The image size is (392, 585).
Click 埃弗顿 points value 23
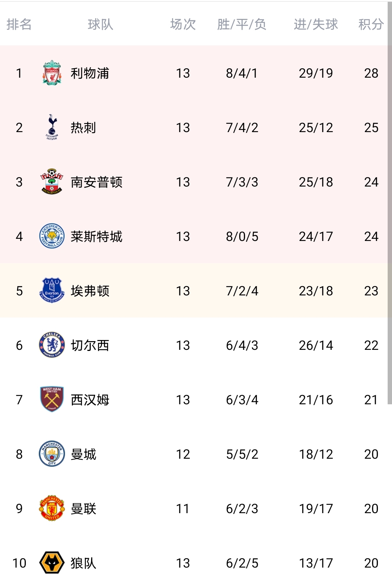(371, 291)
